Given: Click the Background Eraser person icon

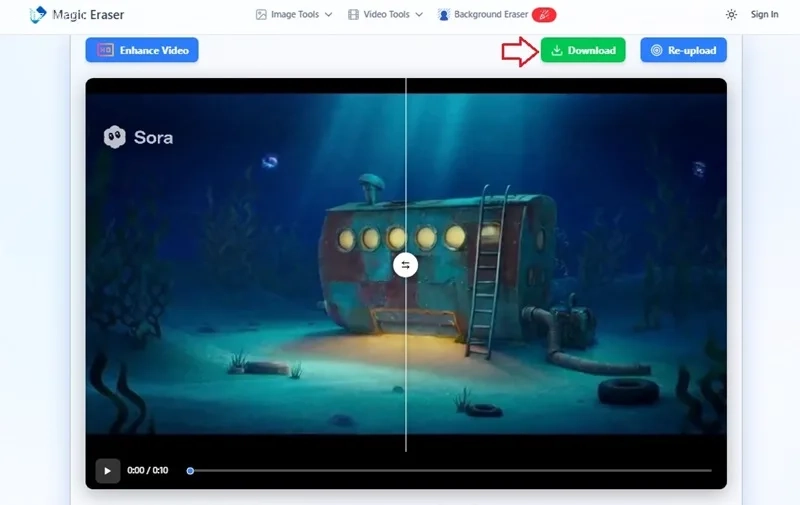Looking at the screenshot, I should tap(443, 15).
